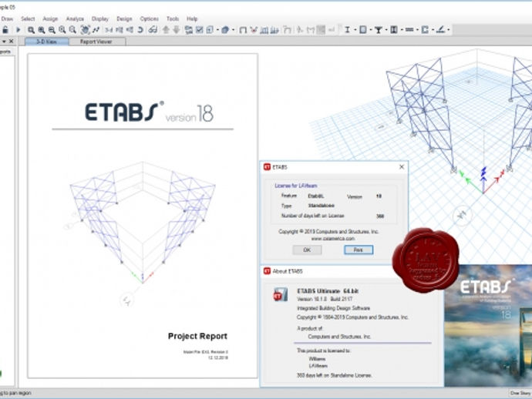532x399 pixels.
Task: Click the Run Analysis play arrow icon
Action: tap(19, 30)
